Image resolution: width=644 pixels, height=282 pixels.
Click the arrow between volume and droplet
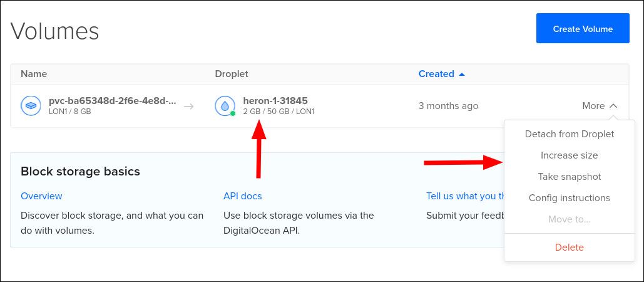188,107
